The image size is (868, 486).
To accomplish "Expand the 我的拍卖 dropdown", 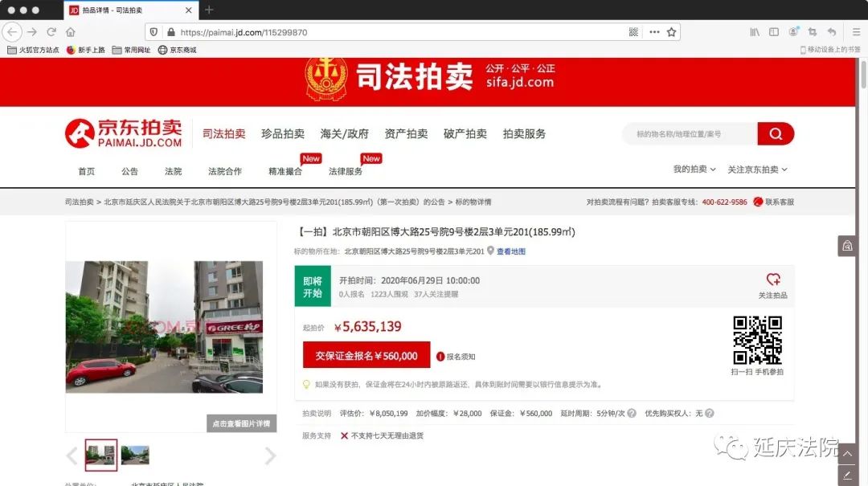I will [694, 169].
